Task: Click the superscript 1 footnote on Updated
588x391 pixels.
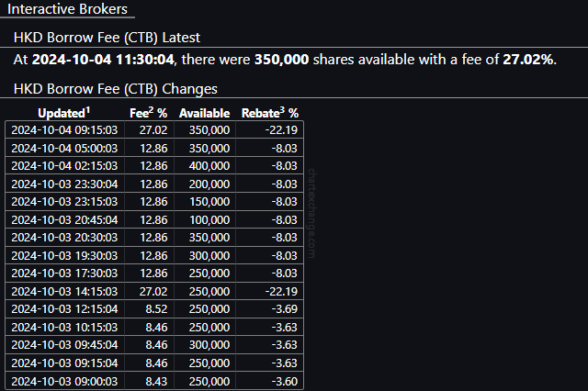Action: (x=88, y=110)
